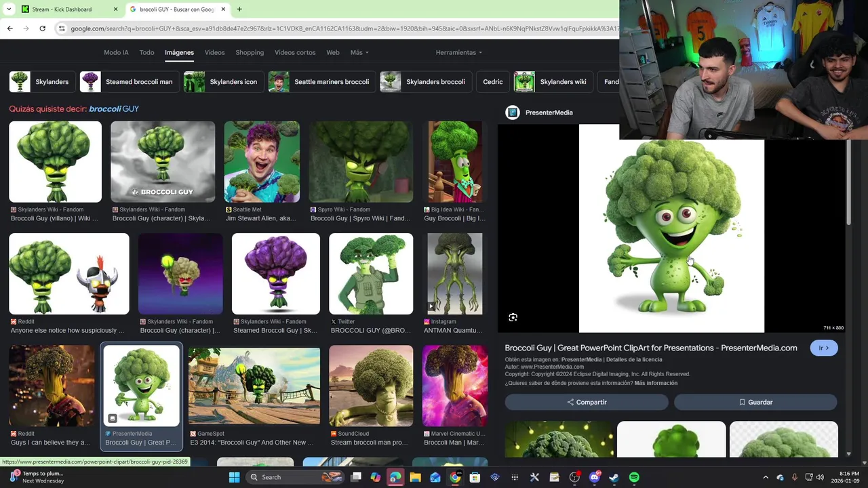
Task: Reload the current Google page
Action: (42, 28)
